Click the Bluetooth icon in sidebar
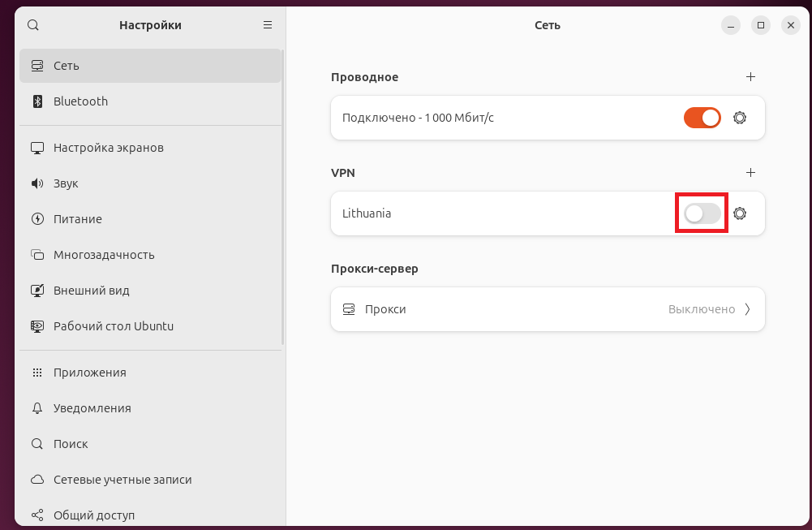This screenshot has width=812, height=530. [37, 101]
